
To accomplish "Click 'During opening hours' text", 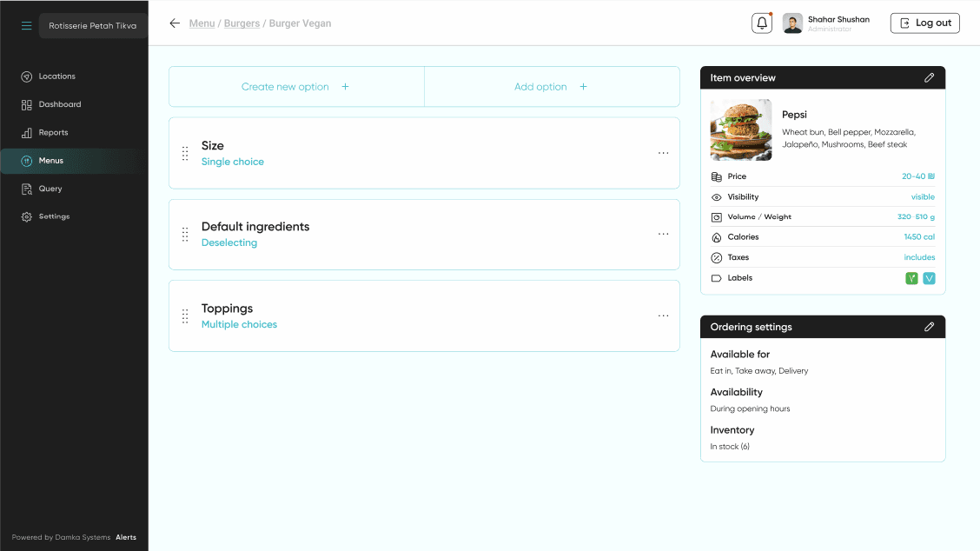I will [750, 408].
